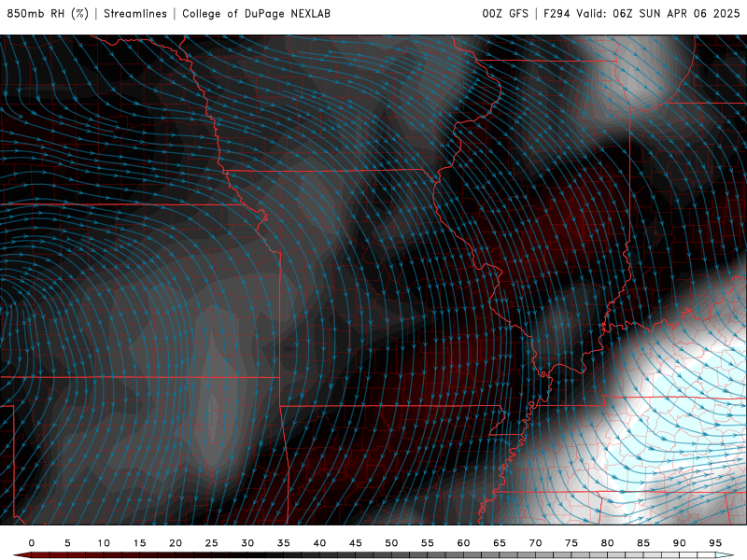The image size is (747, 560).
Task: Select the "Streamlines" label in the header
Action: point(135,13)
